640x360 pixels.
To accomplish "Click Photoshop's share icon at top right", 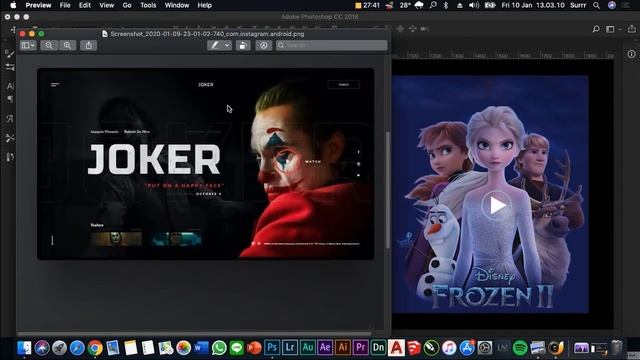I will click(x=632, y=29).
